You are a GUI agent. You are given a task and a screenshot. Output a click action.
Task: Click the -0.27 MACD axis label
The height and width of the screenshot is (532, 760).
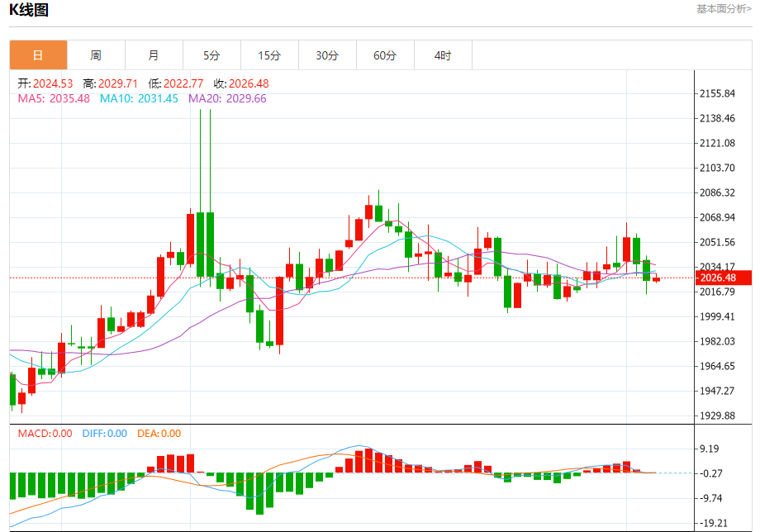711,473
